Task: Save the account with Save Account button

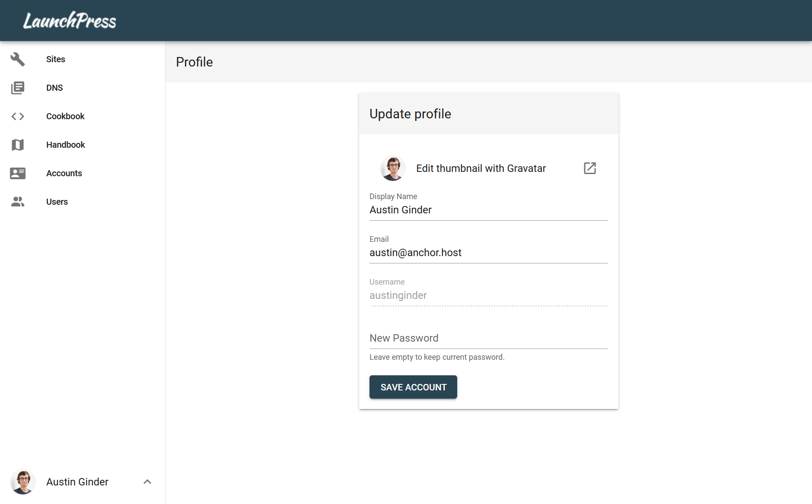Action: point(413,387)
